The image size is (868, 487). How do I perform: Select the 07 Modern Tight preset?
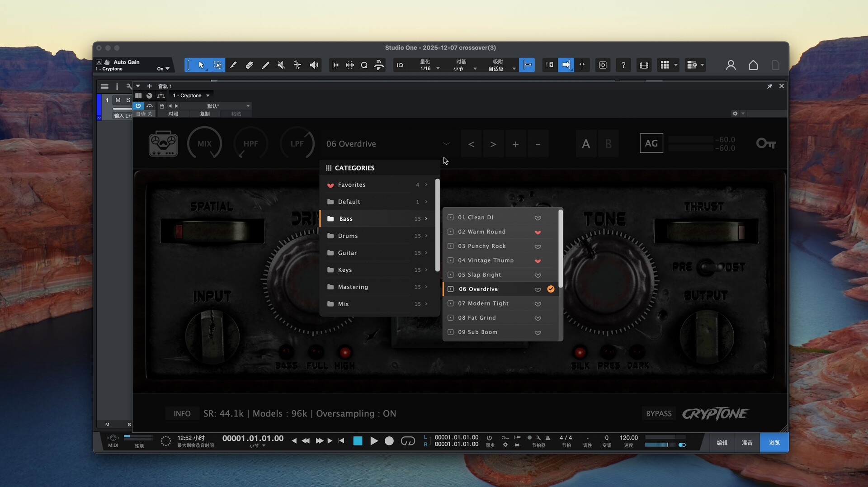[x=483, y=303]
